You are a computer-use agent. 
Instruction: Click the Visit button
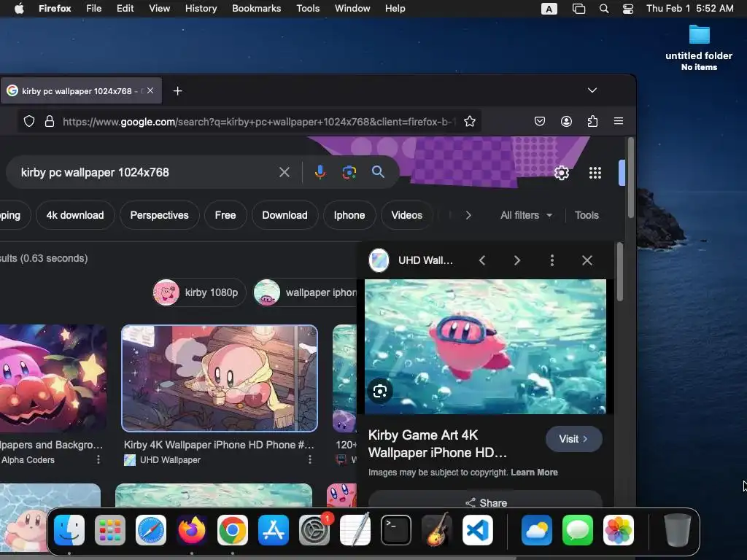click(x=573, y=439)
